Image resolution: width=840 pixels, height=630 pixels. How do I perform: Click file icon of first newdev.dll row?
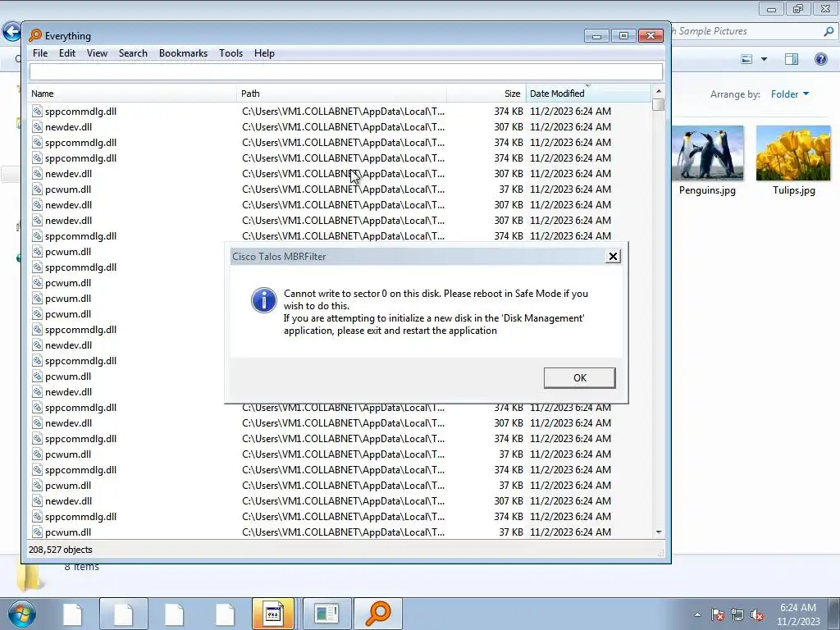[37, 127]
